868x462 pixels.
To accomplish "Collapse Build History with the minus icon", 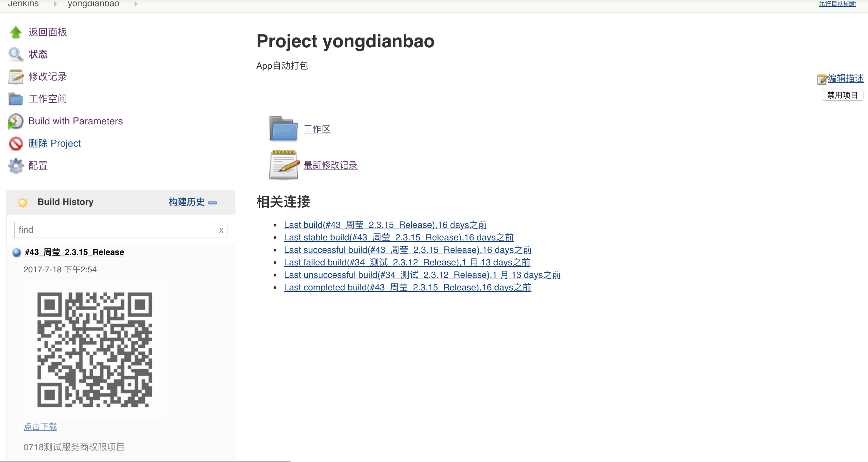I will (x=212, y=203).
